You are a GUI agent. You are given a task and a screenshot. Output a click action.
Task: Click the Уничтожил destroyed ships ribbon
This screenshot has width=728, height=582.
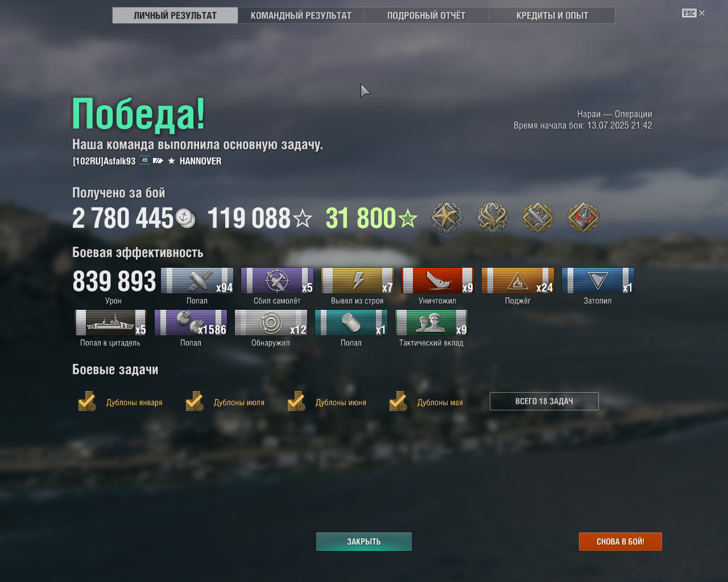click(437, 281)
